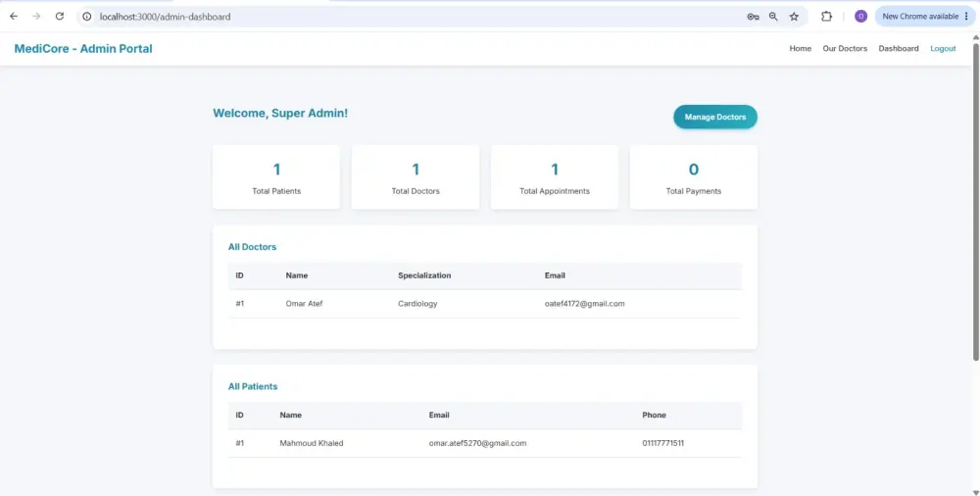Bookmark this page with the star icon

pos(794,17)
